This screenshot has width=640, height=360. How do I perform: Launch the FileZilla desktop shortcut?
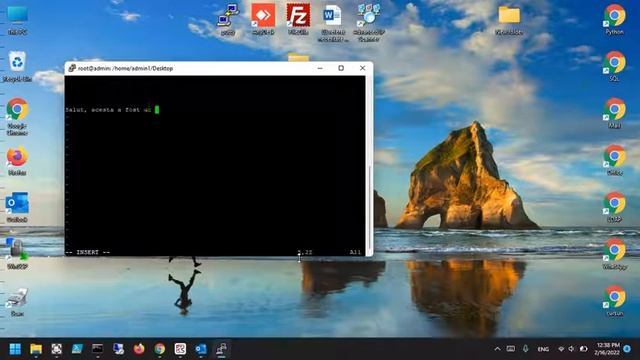pyautogui.click(x=298, y=19)
